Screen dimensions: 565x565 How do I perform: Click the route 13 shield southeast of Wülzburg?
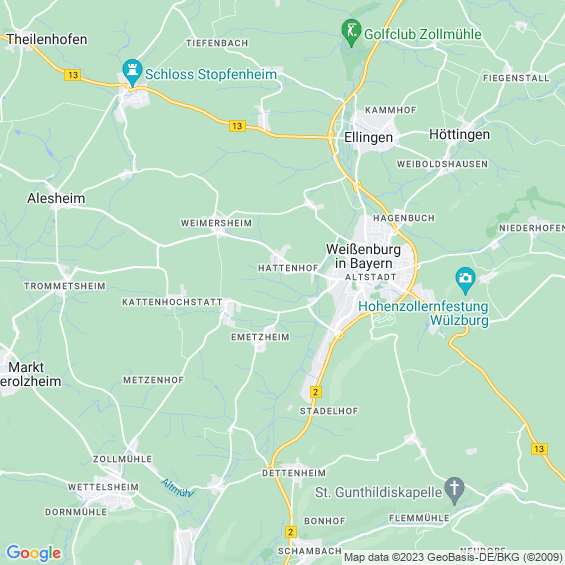click(539, 449)
